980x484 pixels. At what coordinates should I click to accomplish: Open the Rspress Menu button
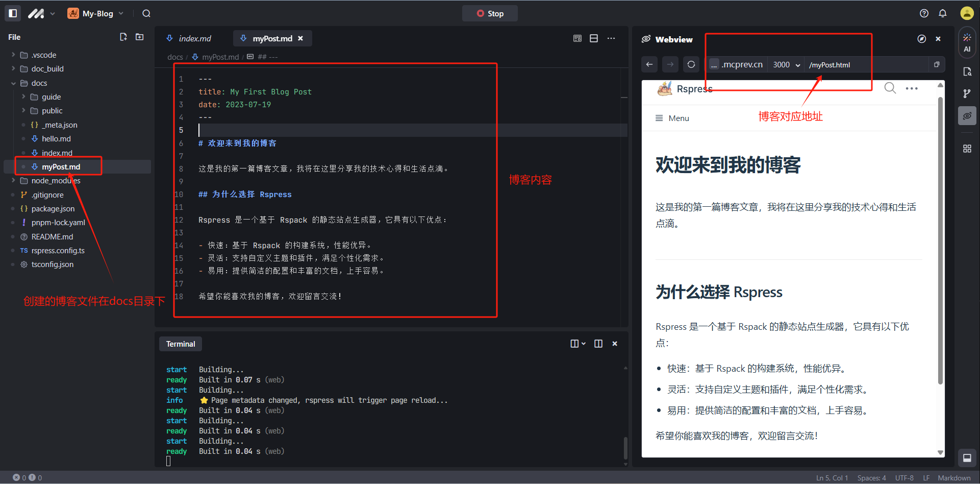672,118
